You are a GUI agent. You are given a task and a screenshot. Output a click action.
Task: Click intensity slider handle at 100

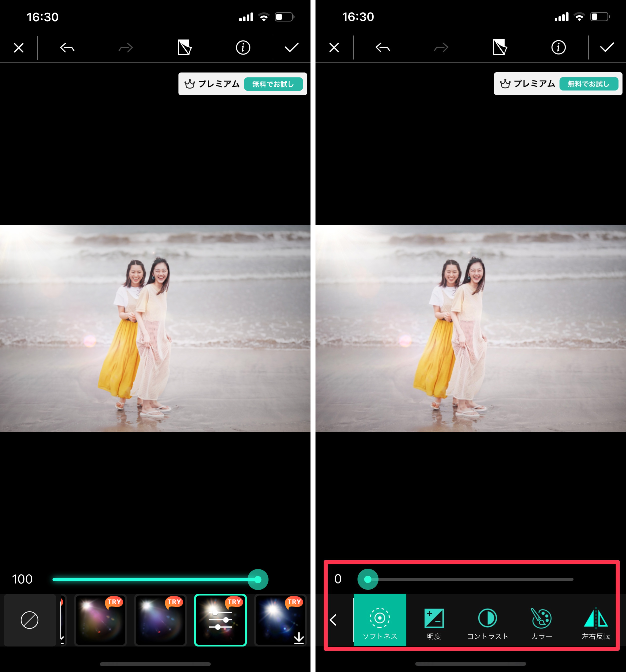(x=258, y=580)
